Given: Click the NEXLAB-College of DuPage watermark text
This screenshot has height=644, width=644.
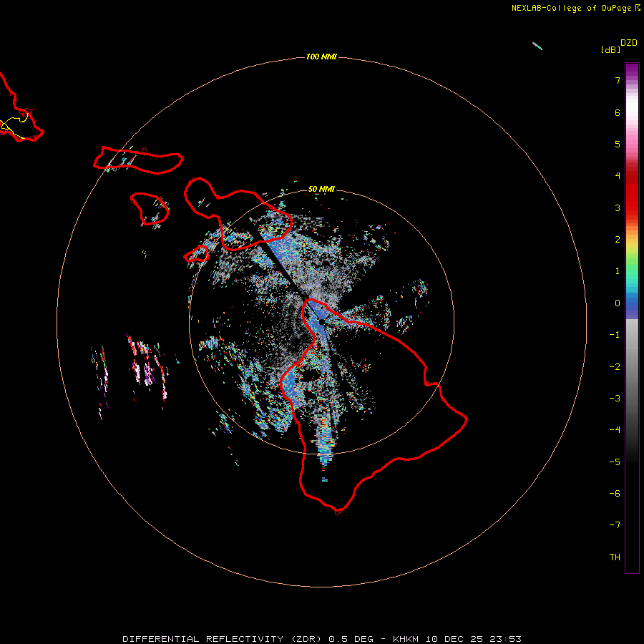Looking at the screenshot, I should pos(575,8).
